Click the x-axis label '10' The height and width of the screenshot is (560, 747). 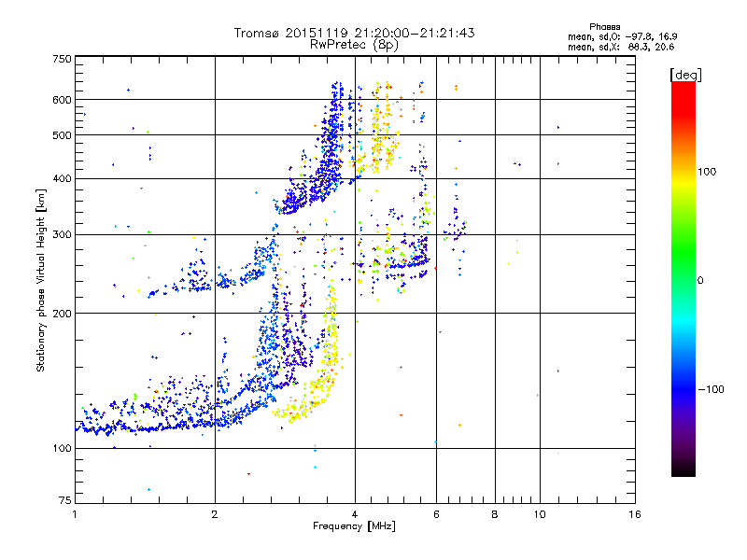tap(540, 514)
